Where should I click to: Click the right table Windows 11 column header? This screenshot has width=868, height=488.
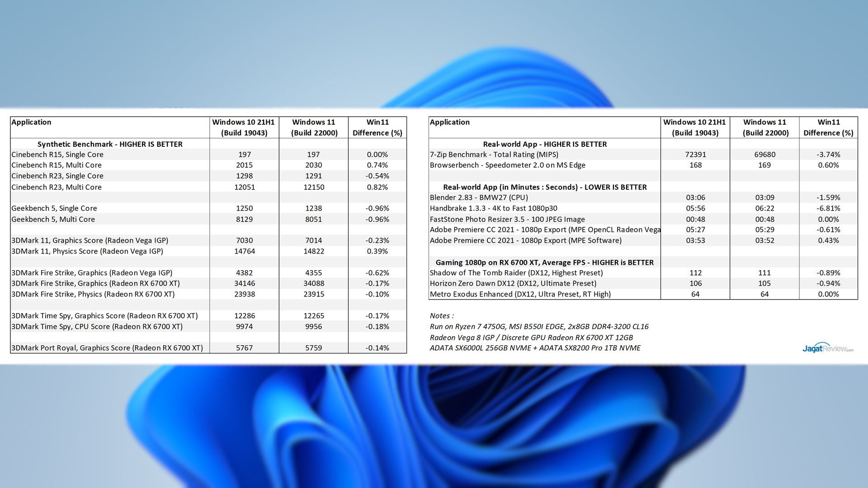point(764,127)
